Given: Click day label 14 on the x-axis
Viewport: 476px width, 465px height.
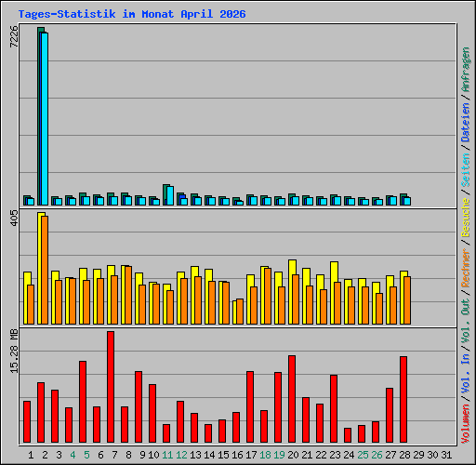Looking at the screenshot, I should point(209,455).
